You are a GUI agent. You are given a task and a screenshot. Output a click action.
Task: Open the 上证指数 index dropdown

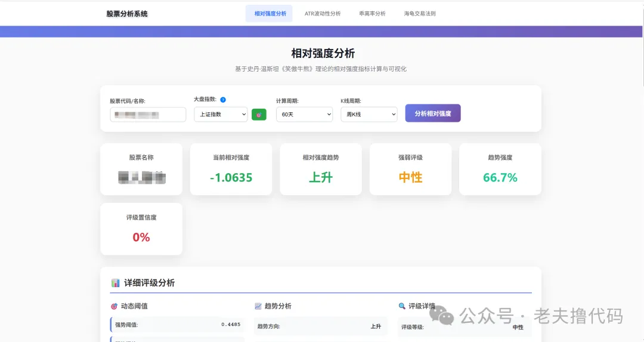click(x=221, y=114)
